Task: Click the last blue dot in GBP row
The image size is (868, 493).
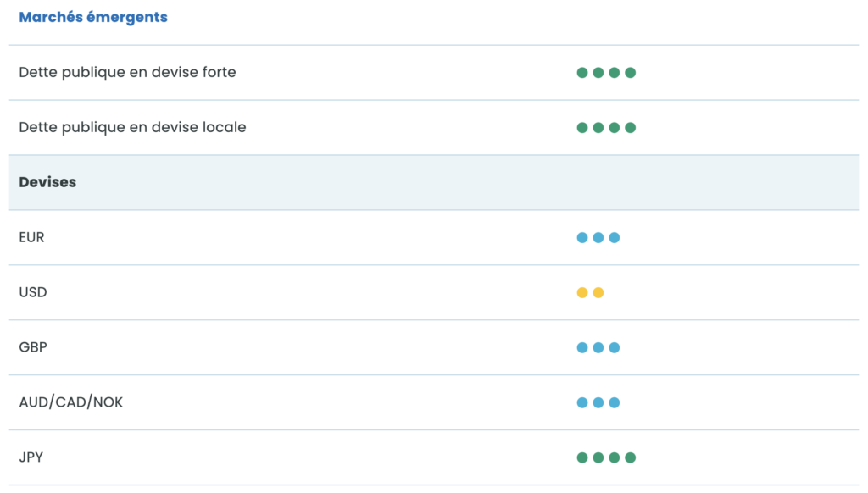Action: coord(615,348)
